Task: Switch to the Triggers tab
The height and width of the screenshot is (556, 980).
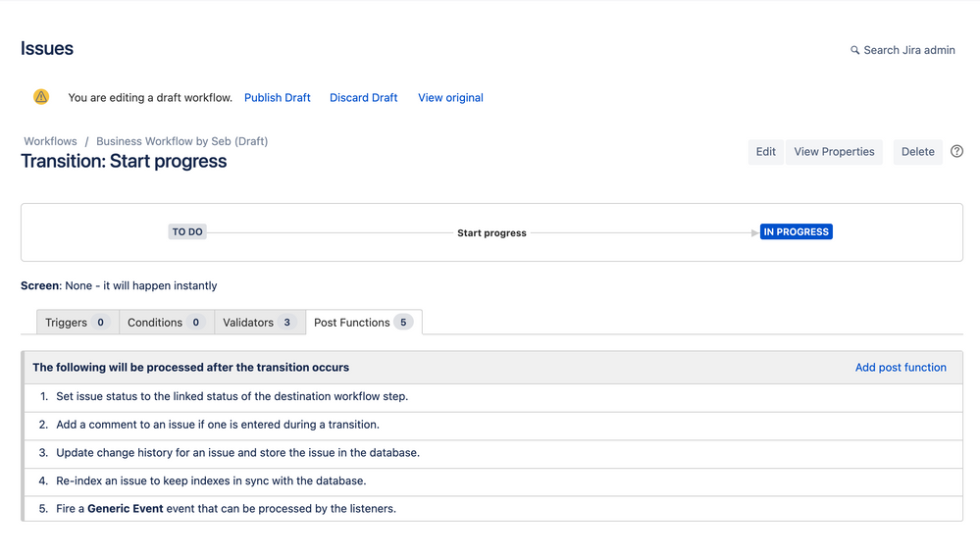Action: 77,323
